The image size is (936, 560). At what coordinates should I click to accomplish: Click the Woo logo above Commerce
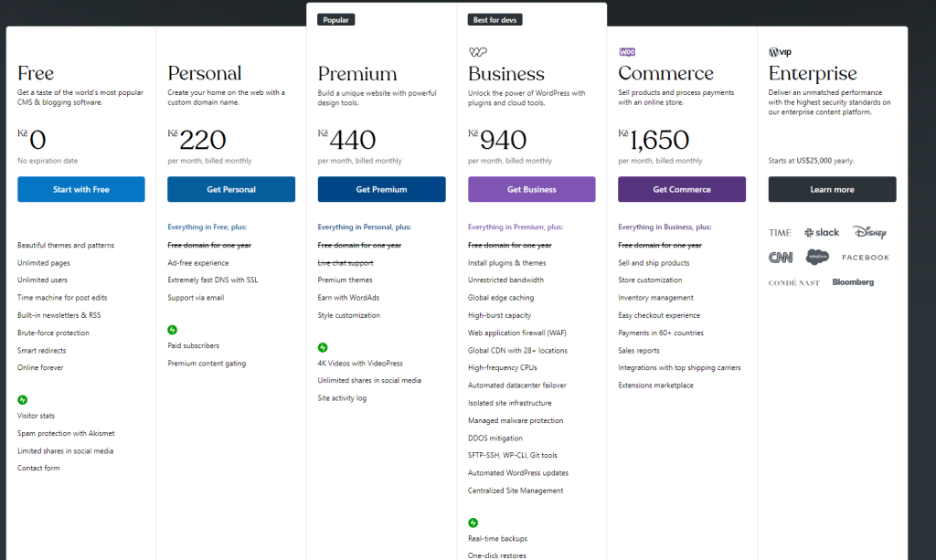(628, 52)
